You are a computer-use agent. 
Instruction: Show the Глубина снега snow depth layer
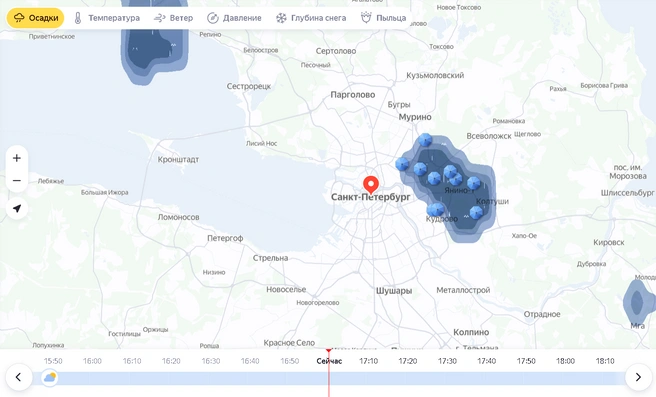310,18
